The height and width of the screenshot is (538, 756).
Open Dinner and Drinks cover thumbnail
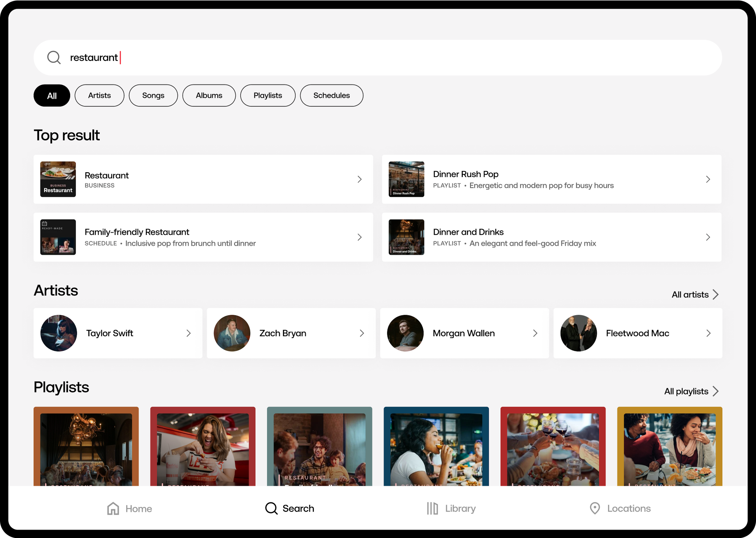406,237
